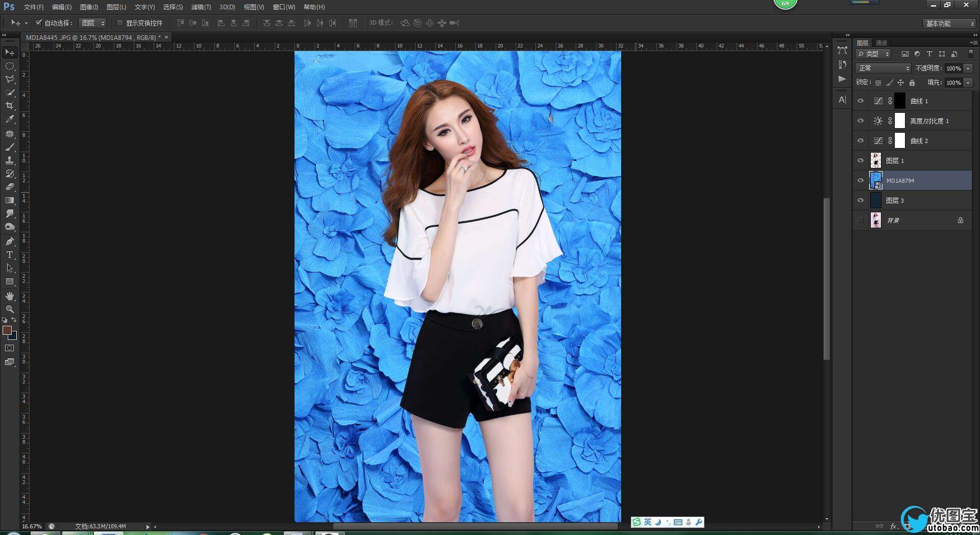
Task: Select the Zoom tool
Action: pyautogui.click(x=9, y=309)
